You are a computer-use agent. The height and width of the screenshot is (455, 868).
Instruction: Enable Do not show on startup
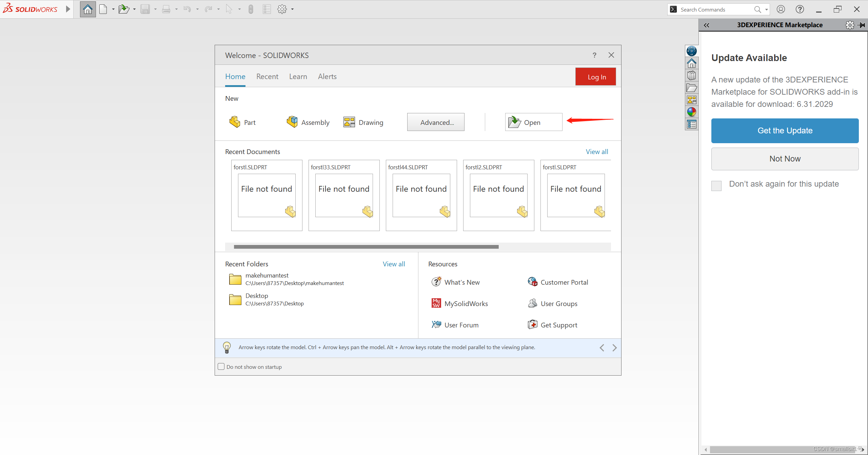click(x=221, y=366)
